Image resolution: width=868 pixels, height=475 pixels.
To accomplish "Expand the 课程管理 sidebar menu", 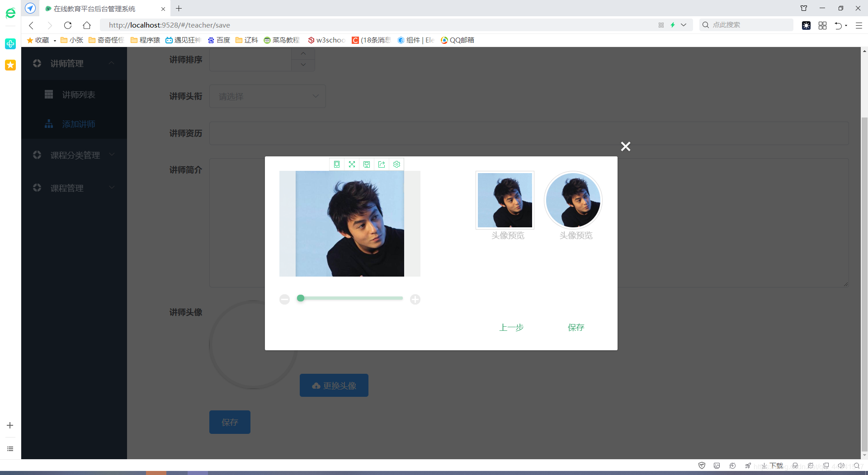I will pyautogui.click(x=74, y=188).
